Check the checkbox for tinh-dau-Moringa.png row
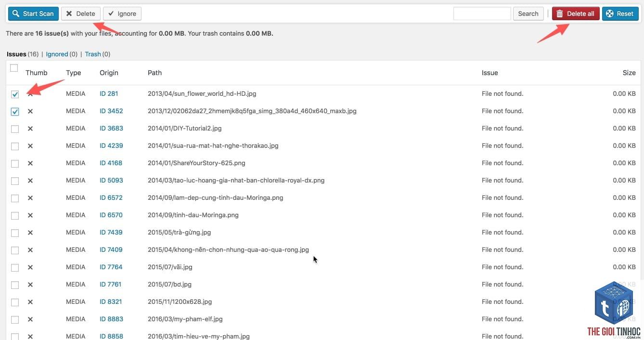 point(15,216)
